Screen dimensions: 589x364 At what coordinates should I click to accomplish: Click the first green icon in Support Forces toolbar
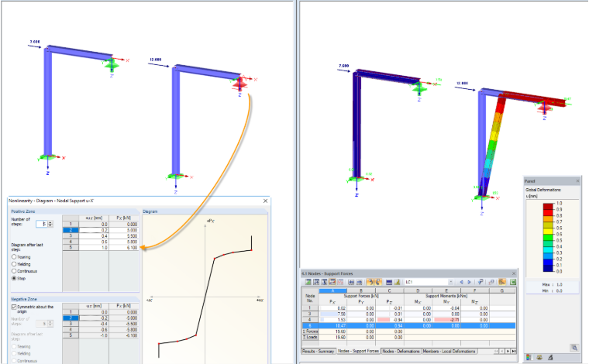(308, 282)
